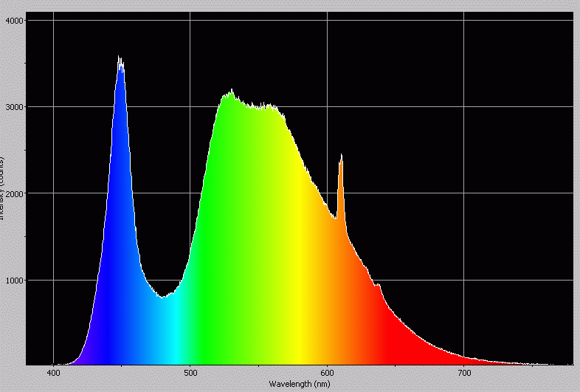Click the 2000 intensity axis label
The width and height of the screenshot is (580, 392).
pos(15,193)
